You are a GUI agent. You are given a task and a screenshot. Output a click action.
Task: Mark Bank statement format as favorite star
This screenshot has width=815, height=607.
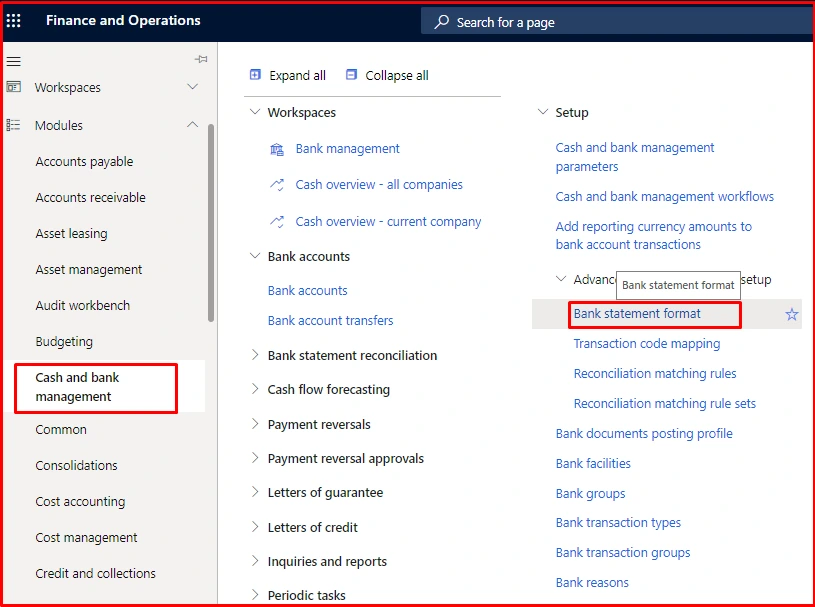tap(792, 314)
